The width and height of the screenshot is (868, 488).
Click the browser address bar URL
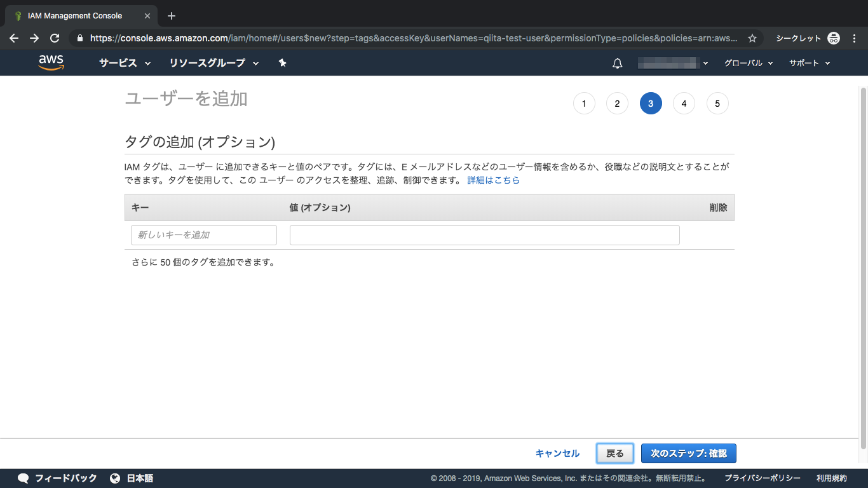point(414,38)
